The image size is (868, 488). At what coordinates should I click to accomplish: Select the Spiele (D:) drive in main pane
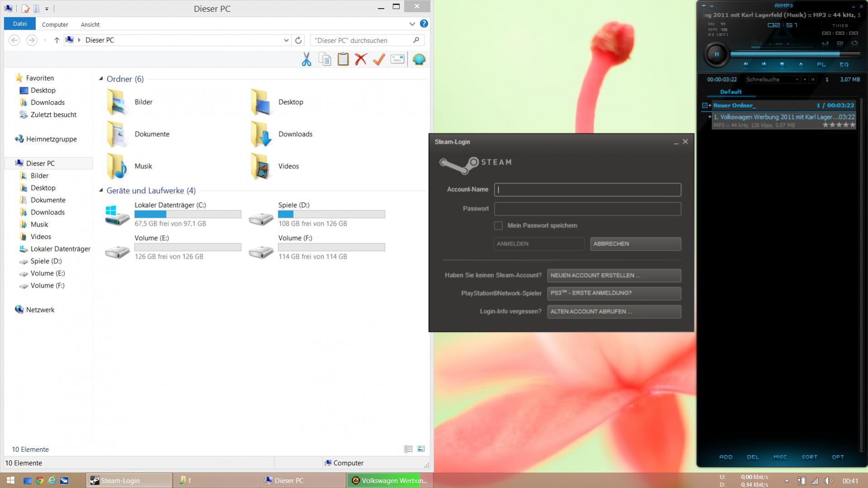point(317,214)
